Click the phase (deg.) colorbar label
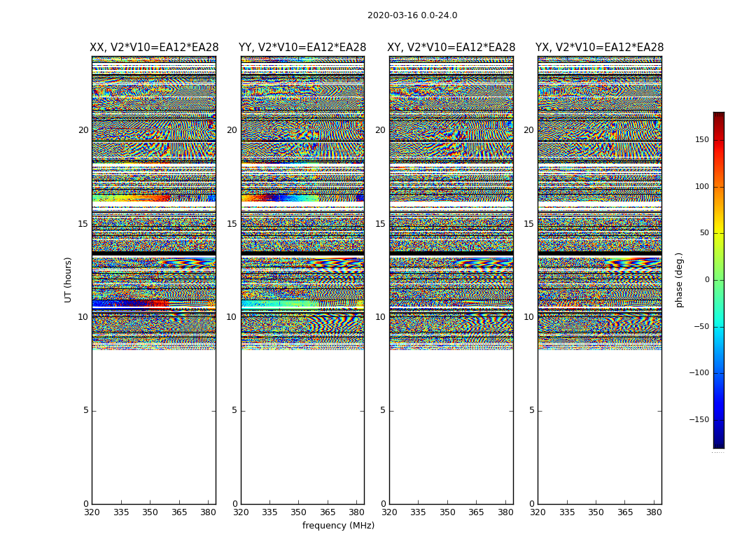Viewport: 735px width, 560px height. tap(679, 280)
